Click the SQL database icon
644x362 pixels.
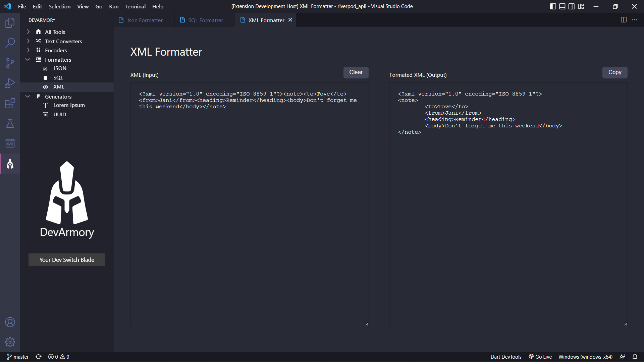[x=45, y=78]
